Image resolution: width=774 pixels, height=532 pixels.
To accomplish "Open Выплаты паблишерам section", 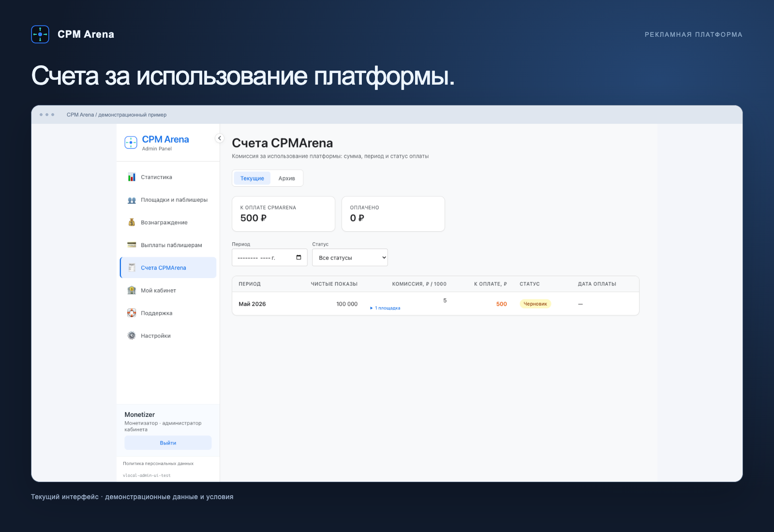I will tap(168, 245).
